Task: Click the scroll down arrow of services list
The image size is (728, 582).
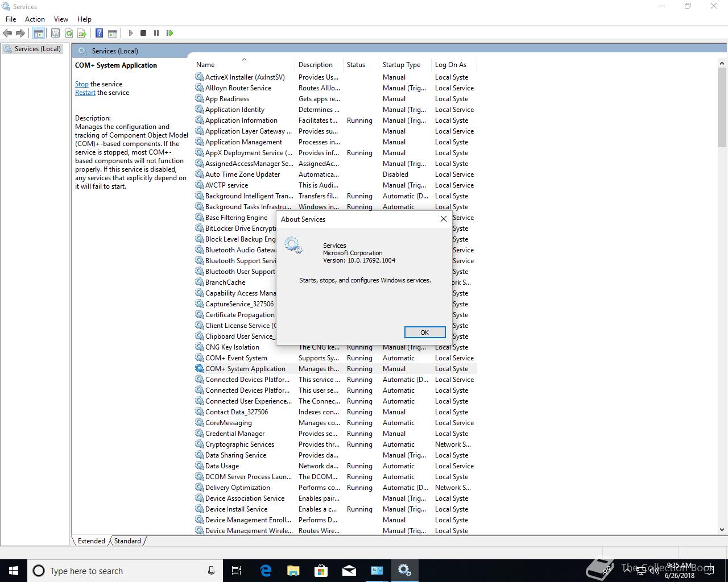Action: 722,530
